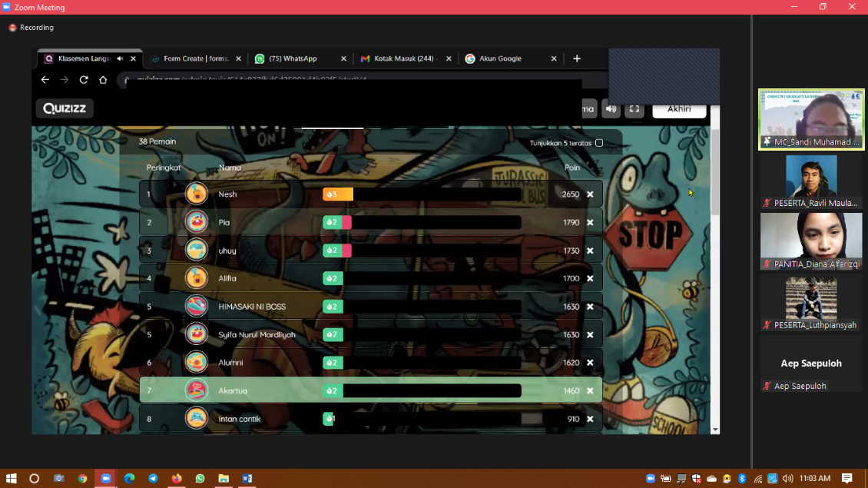Remove player uhuy with the X icon

pyautogui.click(x=590, y=251)
